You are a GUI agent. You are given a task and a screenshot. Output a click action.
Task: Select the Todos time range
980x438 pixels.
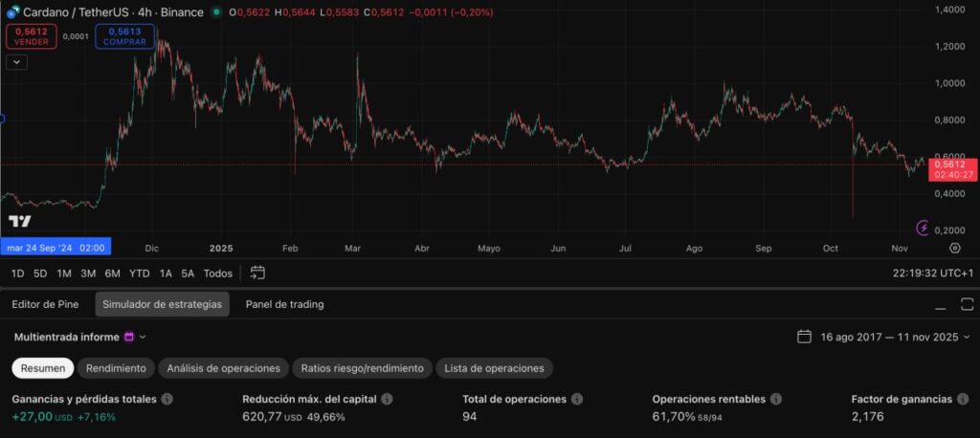click(217, 274)
